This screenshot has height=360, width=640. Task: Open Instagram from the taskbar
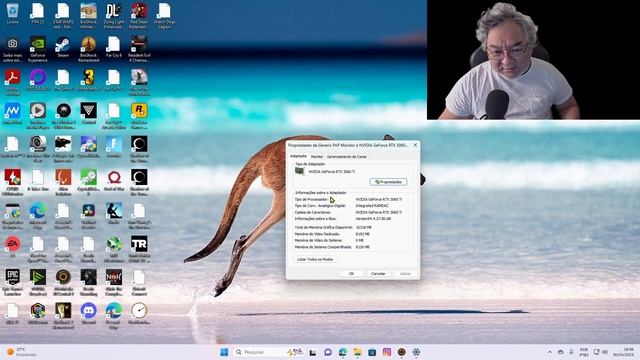coord(387,352)
